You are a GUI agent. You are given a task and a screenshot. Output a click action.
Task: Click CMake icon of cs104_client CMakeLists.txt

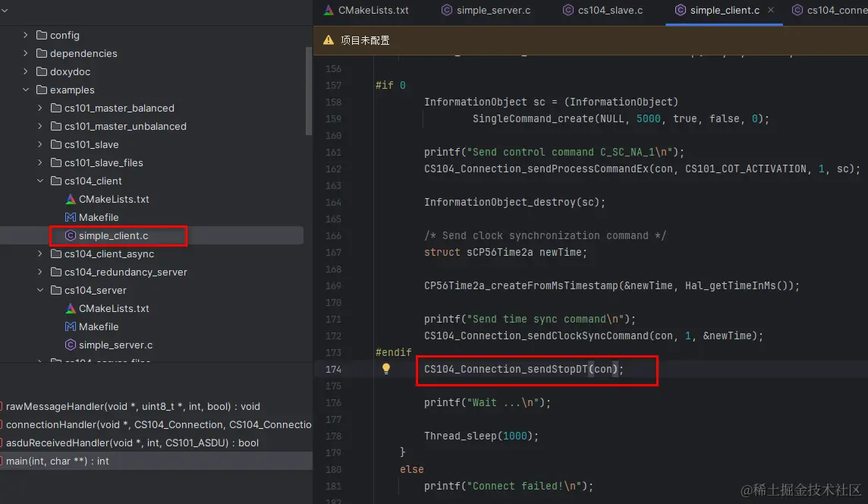pyautogui.click(x=71, y=199)
